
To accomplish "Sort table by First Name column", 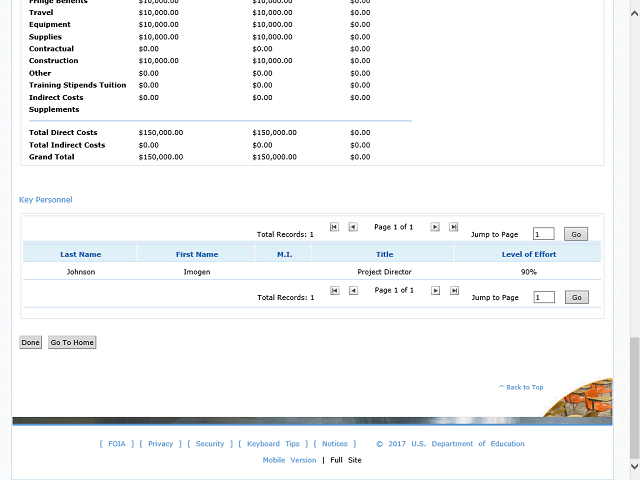I will [196, 254].
